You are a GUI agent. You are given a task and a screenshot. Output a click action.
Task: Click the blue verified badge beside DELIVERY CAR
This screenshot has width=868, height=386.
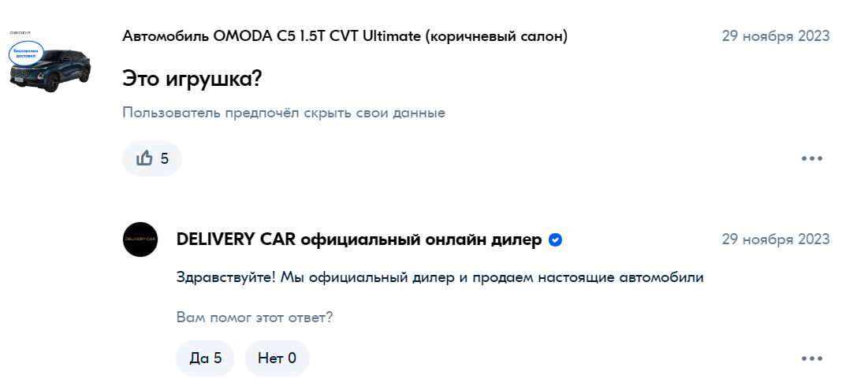555,240
